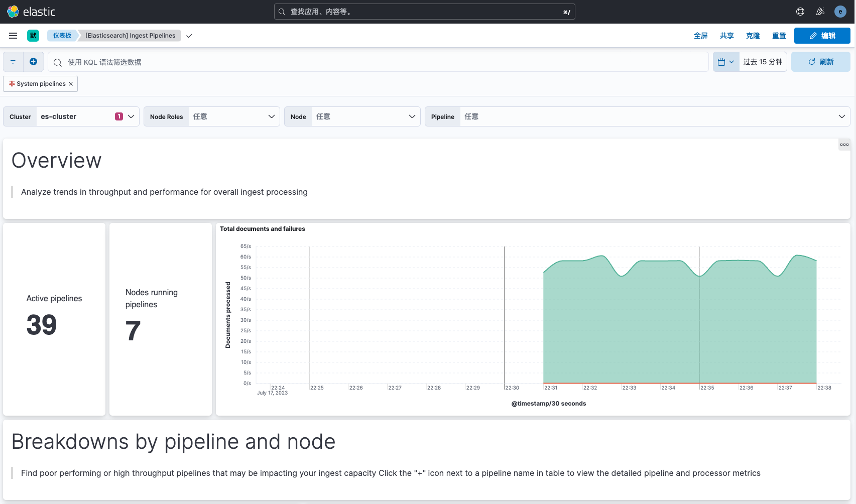The image size is (856, 504).
Task: Open the Node dropdown
Action: 352,116
